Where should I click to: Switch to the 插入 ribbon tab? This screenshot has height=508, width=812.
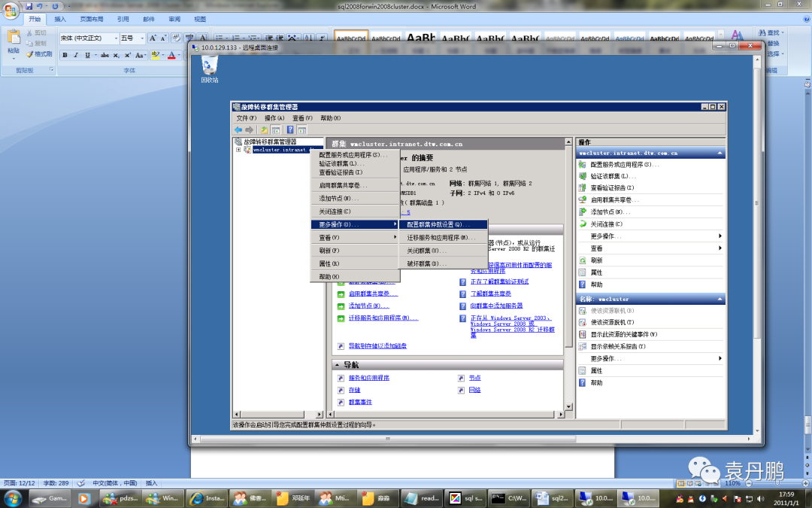(x=61, y=19)
